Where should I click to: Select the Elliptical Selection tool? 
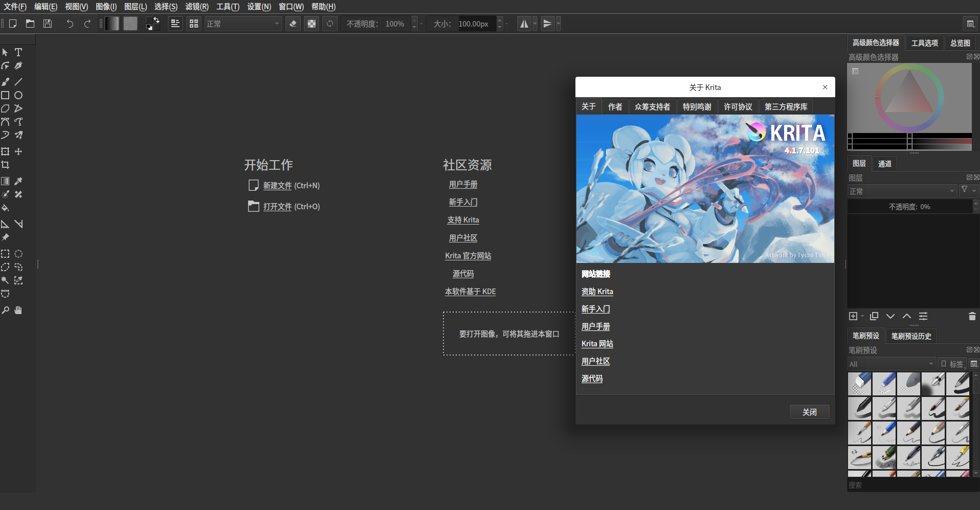point(18,254)
